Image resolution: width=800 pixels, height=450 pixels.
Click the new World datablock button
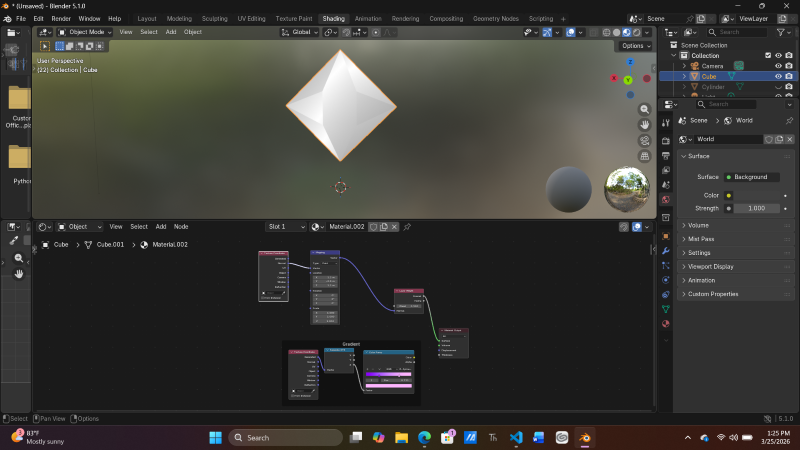point(778,139)
